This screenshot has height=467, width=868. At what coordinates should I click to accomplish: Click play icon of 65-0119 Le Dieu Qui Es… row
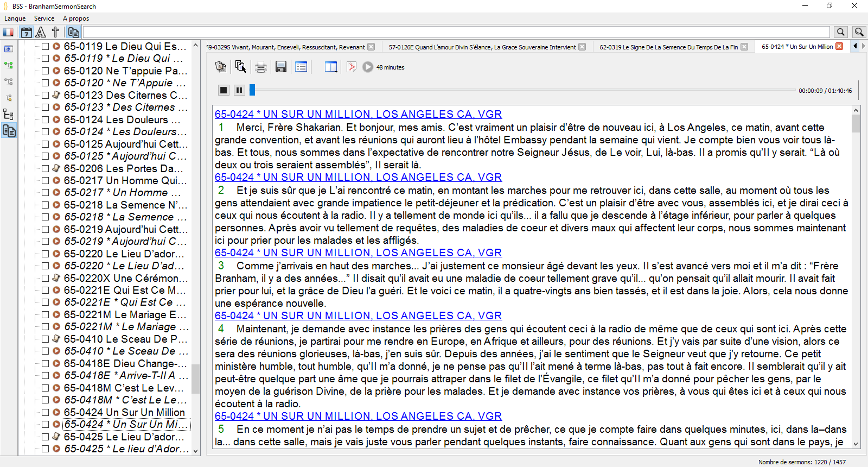[x=56, y=46]
